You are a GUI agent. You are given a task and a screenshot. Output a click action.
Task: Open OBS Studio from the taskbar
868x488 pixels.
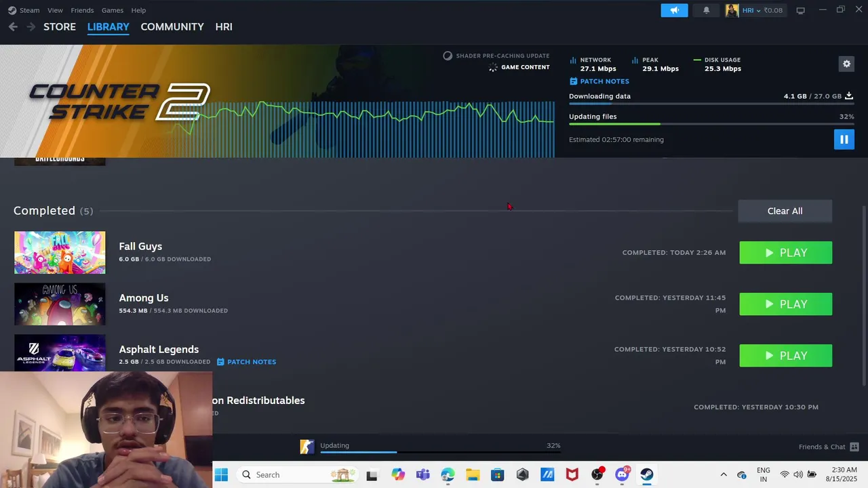(597, 475)
